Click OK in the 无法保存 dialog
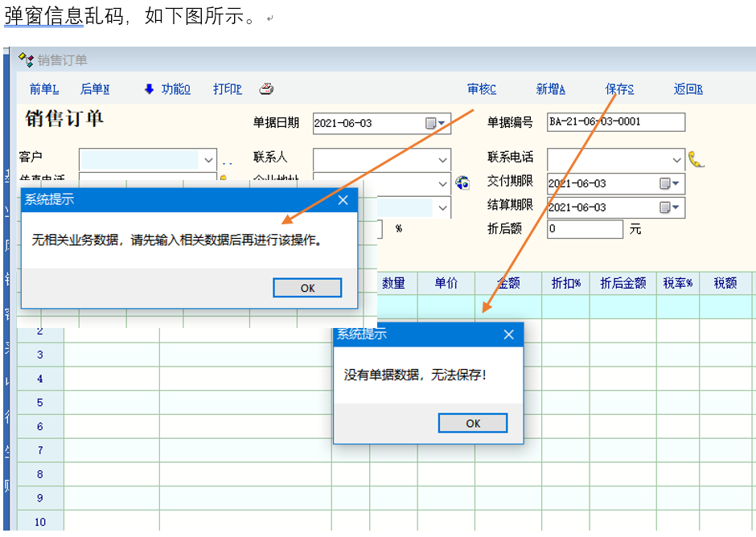 tap(473, 423)
